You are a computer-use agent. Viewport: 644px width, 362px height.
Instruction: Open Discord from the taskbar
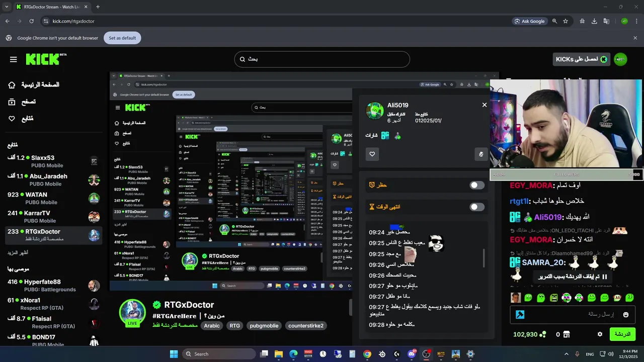point(412,354)
